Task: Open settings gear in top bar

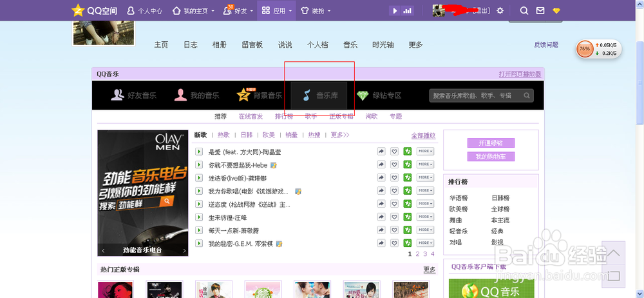Action: (500, 11)
